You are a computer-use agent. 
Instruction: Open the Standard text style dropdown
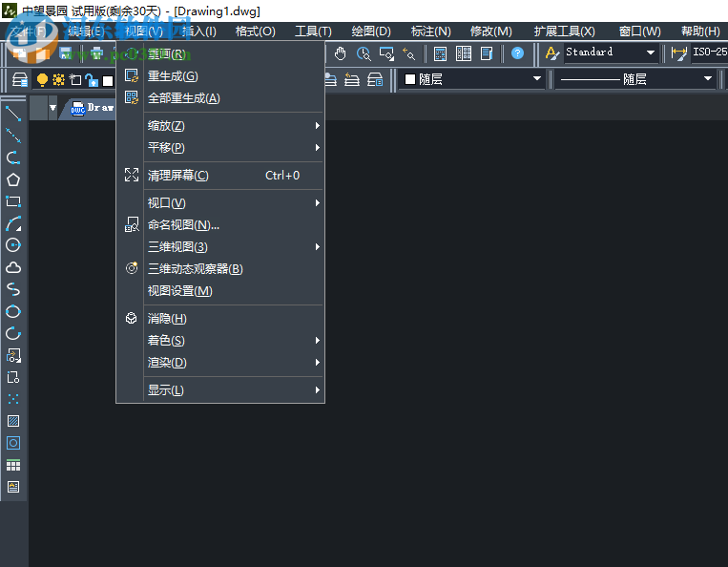pyautogui.click(x=651, y=52)
